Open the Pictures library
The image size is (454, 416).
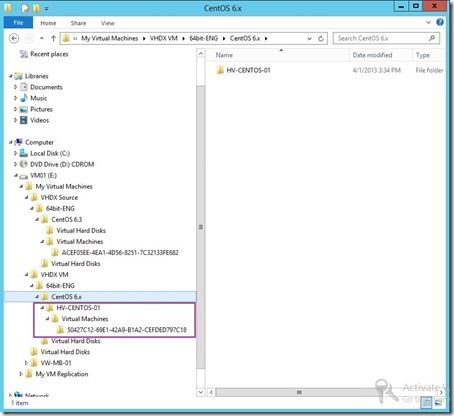click(41, 109)
